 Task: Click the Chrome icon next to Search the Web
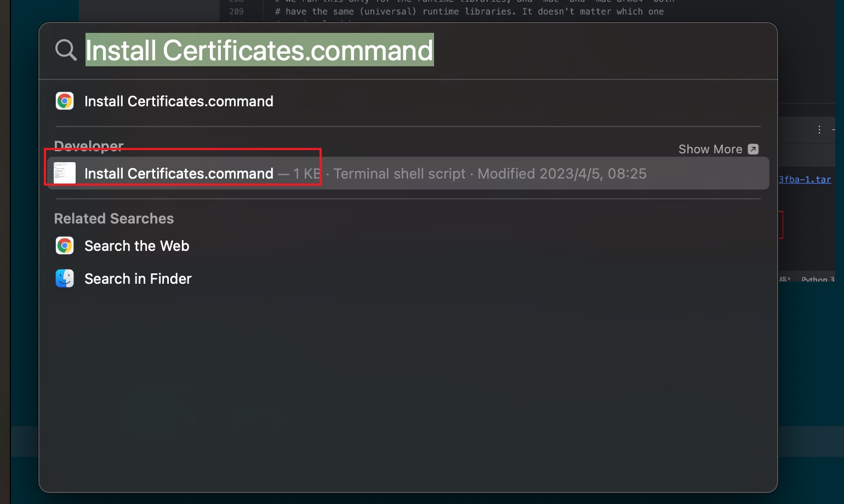click(x=65, y=246)
